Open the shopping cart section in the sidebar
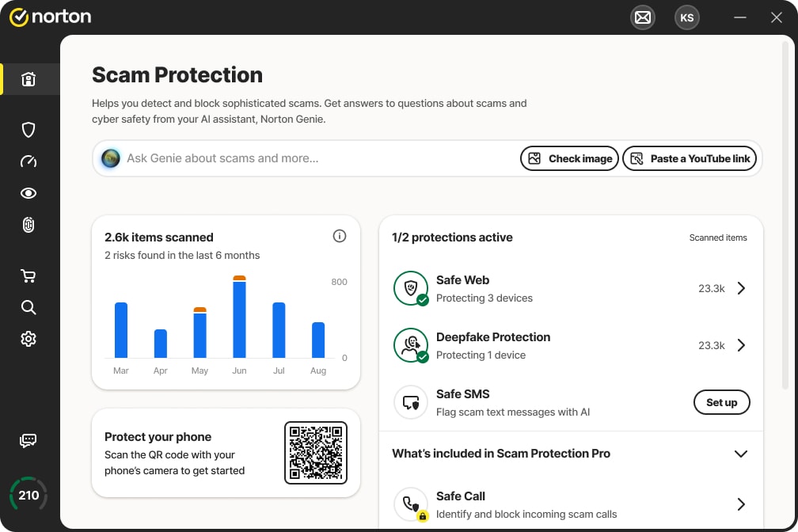The image size is (798, 532). pos(28,275)
